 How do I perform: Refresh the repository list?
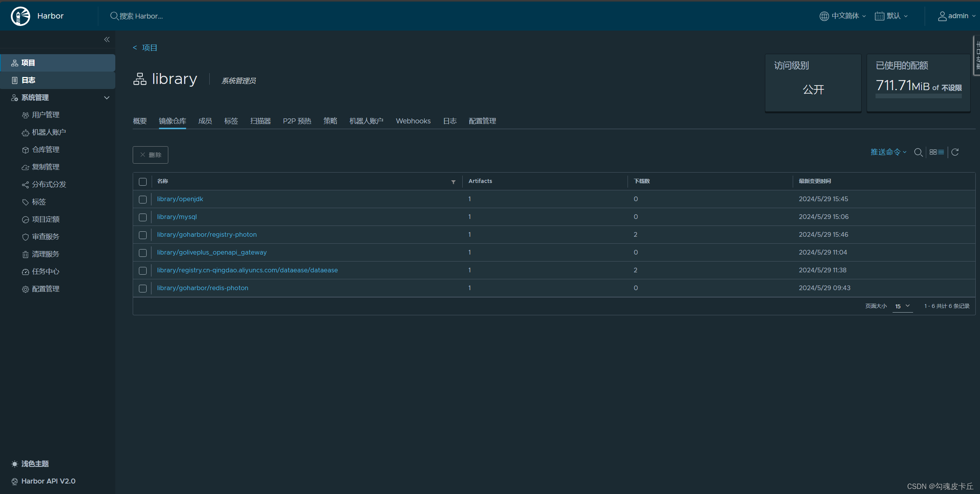pos(955,152)
